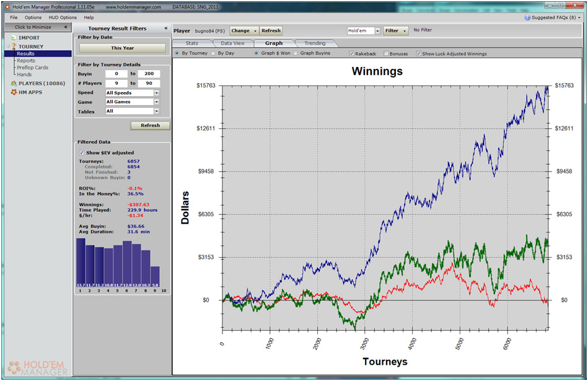Select By Tourney radio button
The width and height of the screenshot is (588, 381).
pyautogui.click(x=177, y=53)
